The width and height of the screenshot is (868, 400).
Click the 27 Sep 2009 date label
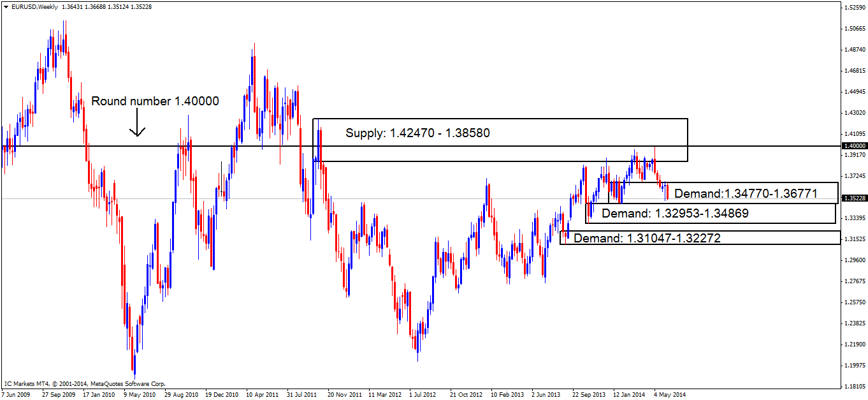coord(59,394)
